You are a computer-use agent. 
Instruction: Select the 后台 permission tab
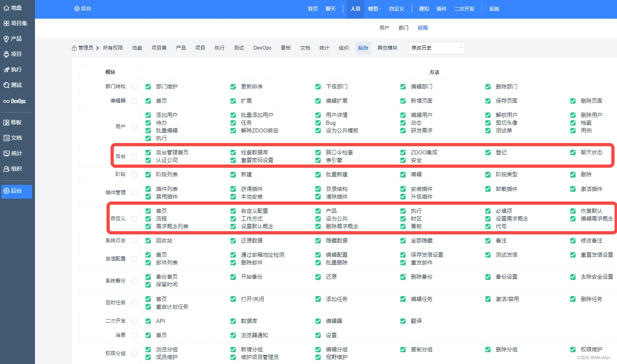tap(363, 48)
